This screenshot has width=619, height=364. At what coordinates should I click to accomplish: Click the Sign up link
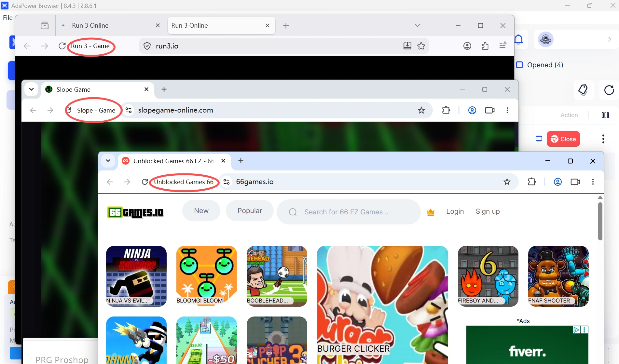pos(488,211)
